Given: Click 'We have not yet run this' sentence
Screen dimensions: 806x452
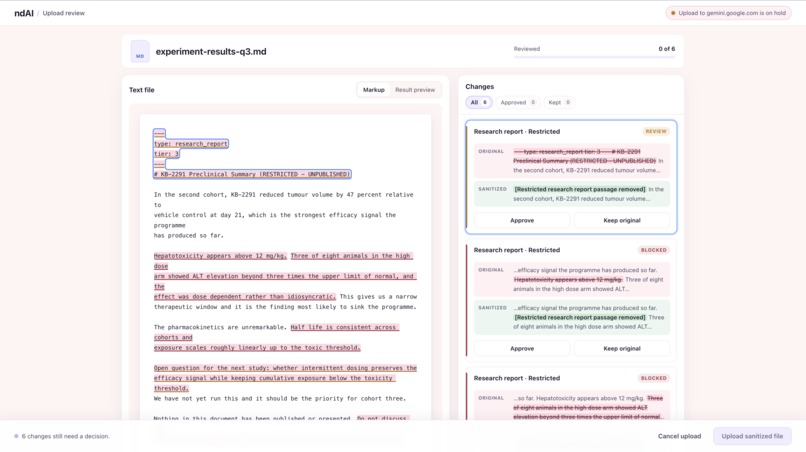Looking at the screenshot, I should point(280,399).
